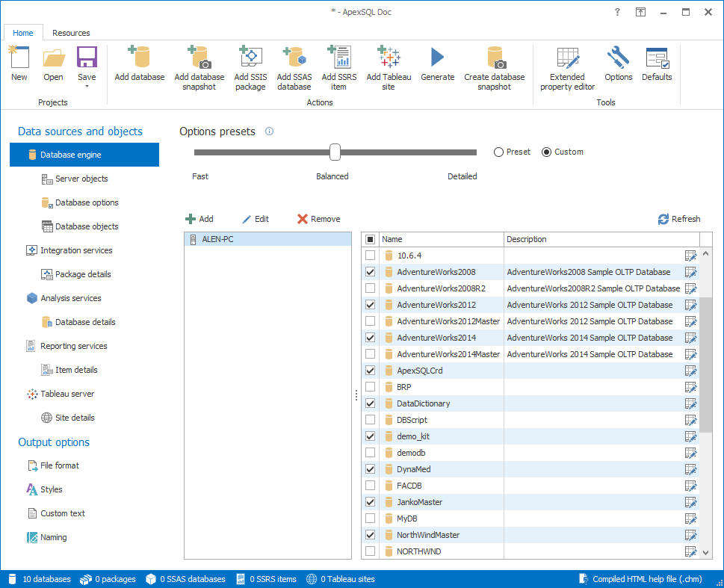This screenshot has height=588, width=724.
Task: Sort by the Description column header
Action: 601,239
